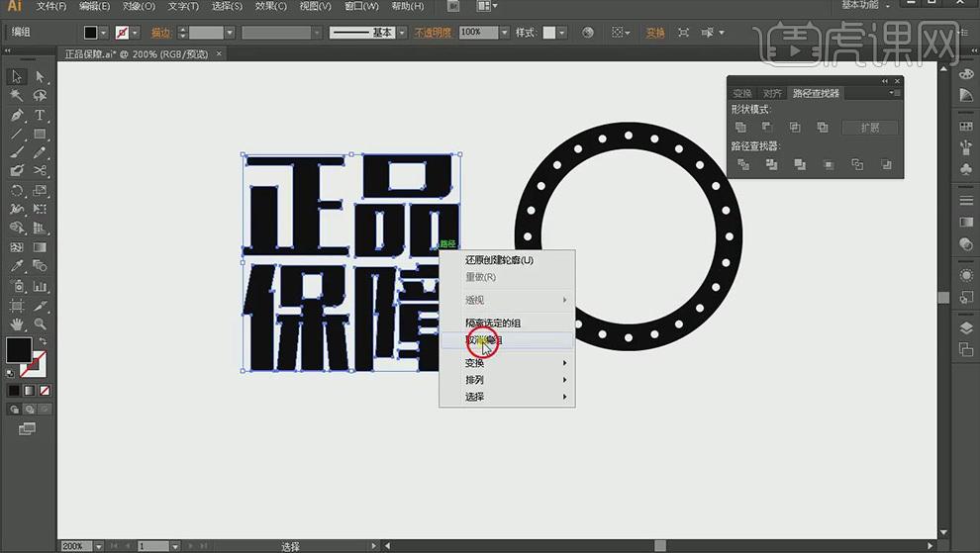Click 变换 link in control bar
Screen dimensions: 980x553
655,33
